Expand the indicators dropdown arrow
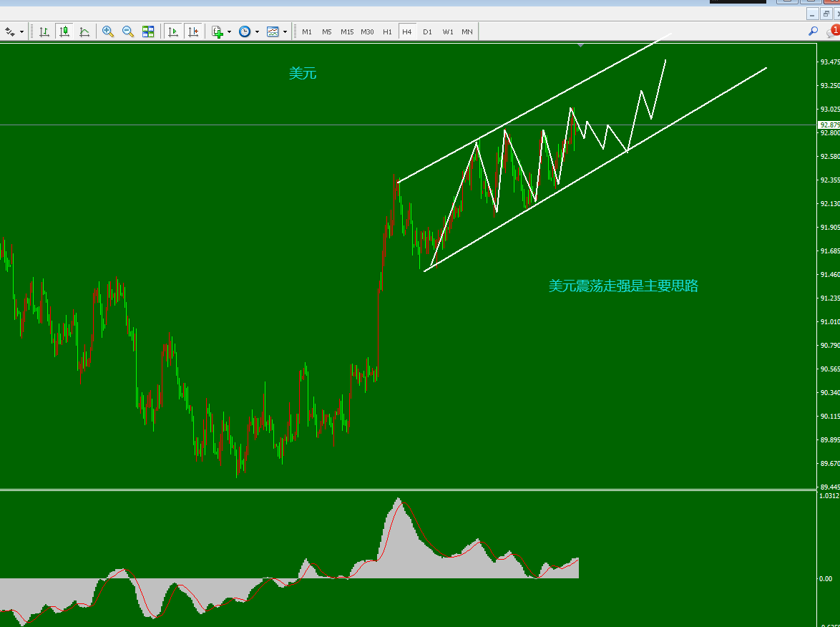The width and height of the screenshot is (840, 627). pos(229,31)
